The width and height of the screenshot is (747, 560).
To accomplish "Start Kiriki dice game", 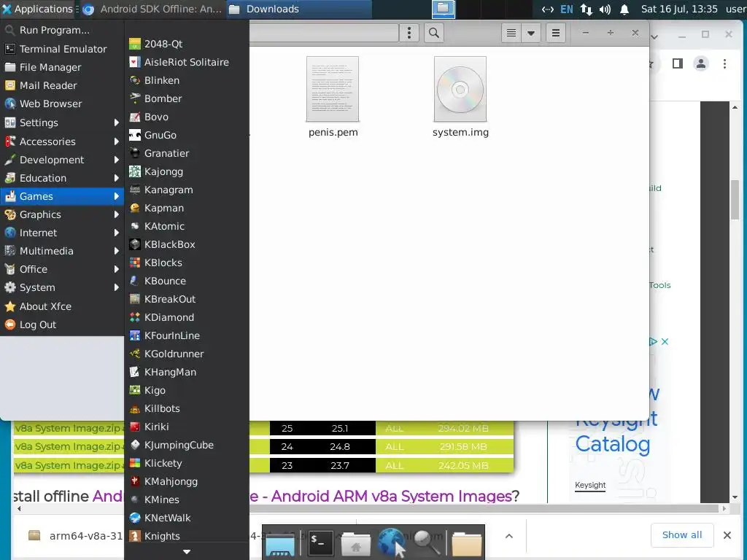I will (x=186, y=427).
